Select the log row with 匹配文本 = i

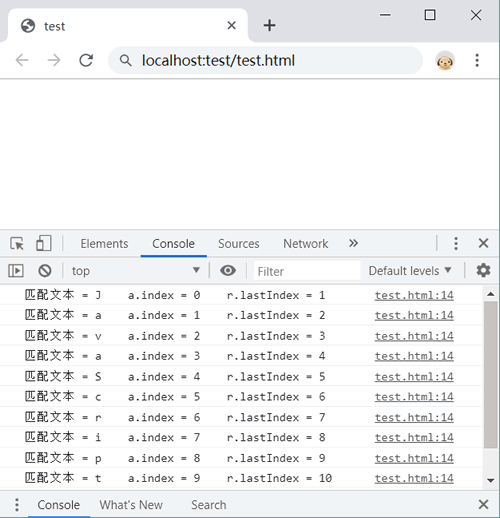(241, 437)
